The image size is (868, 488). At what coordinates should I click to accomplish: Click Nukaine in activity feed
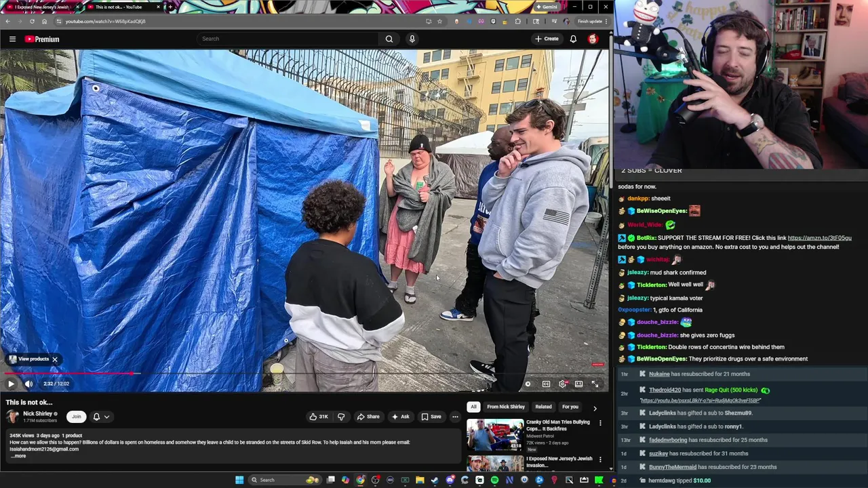tap(659, 374)
